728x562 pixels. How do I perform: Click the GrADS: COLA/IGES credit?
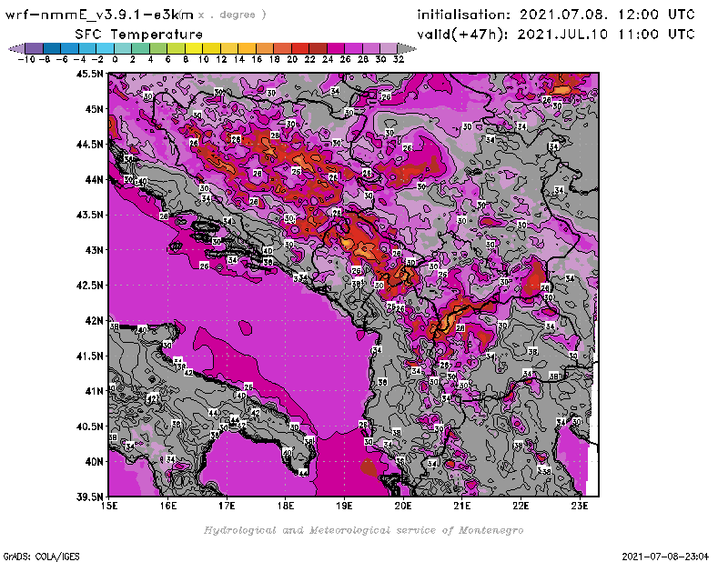click(41, 557)
